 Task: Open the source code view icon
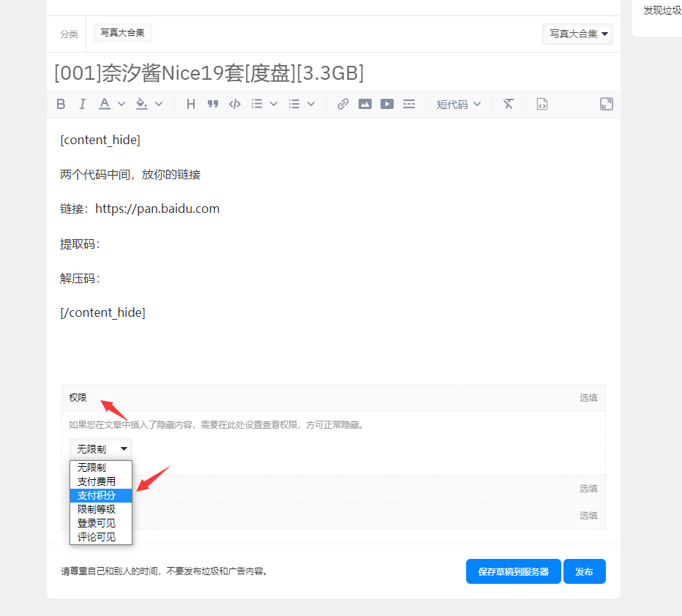(542, 103)
